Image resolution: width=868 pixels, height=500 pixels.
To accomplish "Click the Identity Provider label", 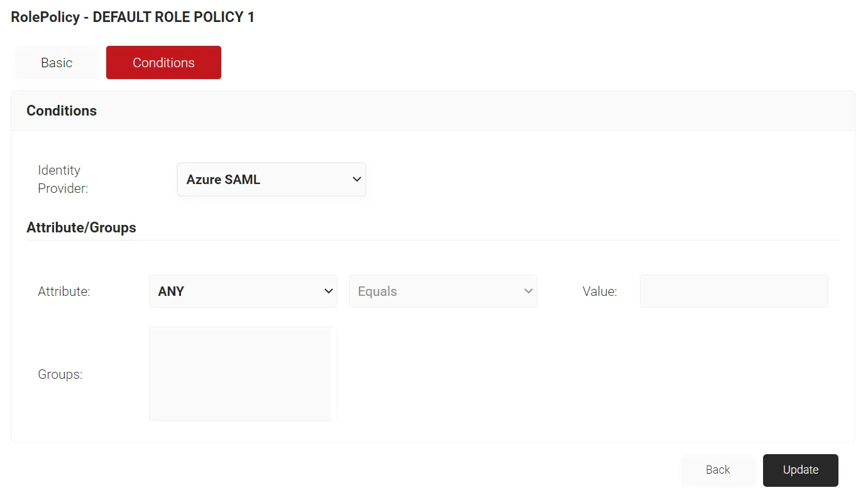I will point(63,179).
